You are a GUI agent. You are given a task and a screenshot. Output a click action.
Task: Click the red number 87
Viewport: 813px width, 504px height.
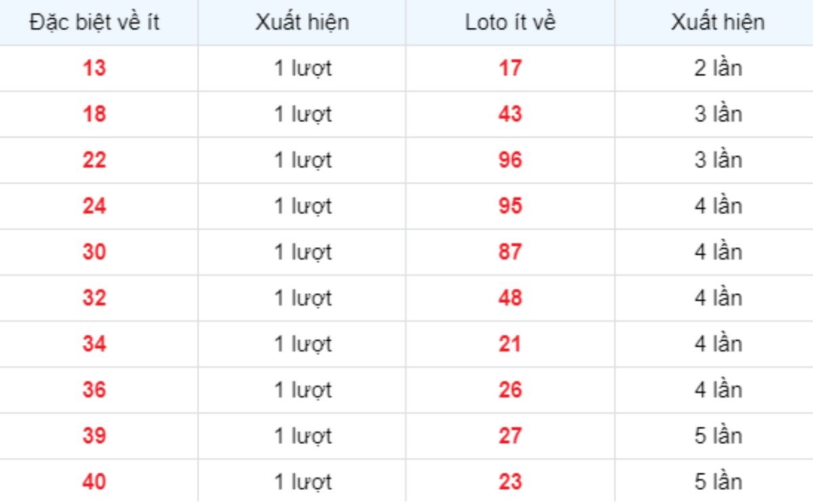pyautogui.click(x=510, y=252)
